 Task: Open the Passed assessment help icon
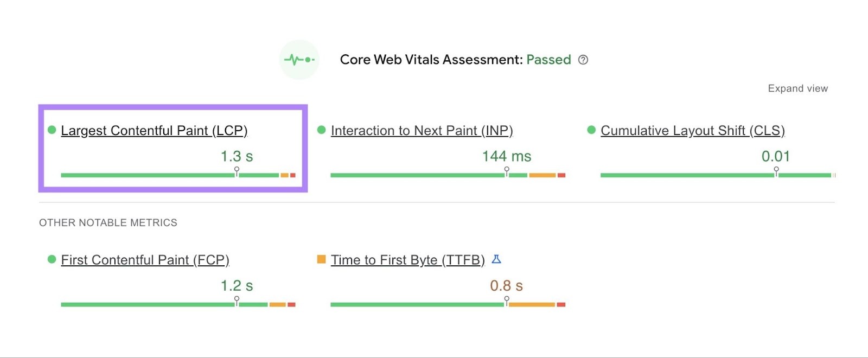click(584, 60)
